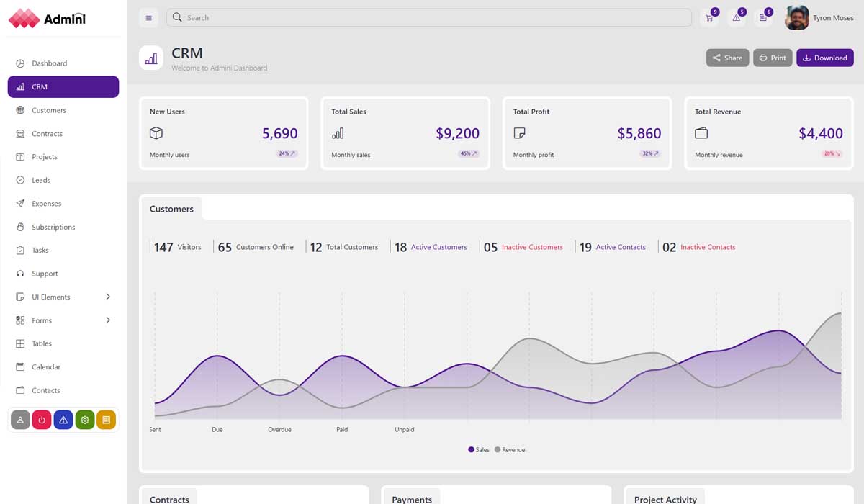864x504 pixels.
Task: Open the green settings gear at sidebar bottom
Action: [x=84, y=419]
